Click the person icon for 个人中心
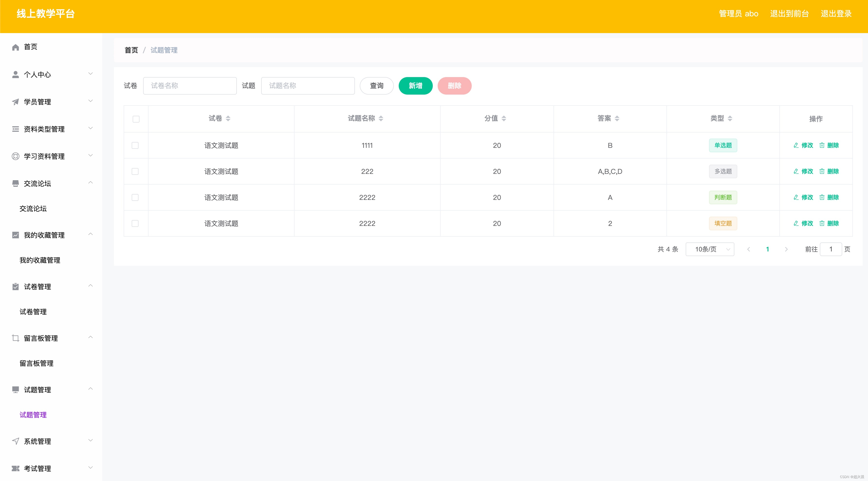This screenshot has height=481, width=868. (x=16, y=75)
